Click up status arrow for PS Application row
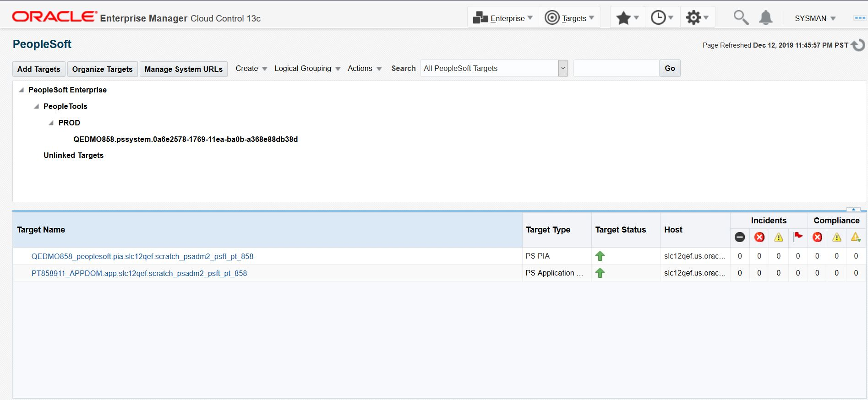 point(600,273)
